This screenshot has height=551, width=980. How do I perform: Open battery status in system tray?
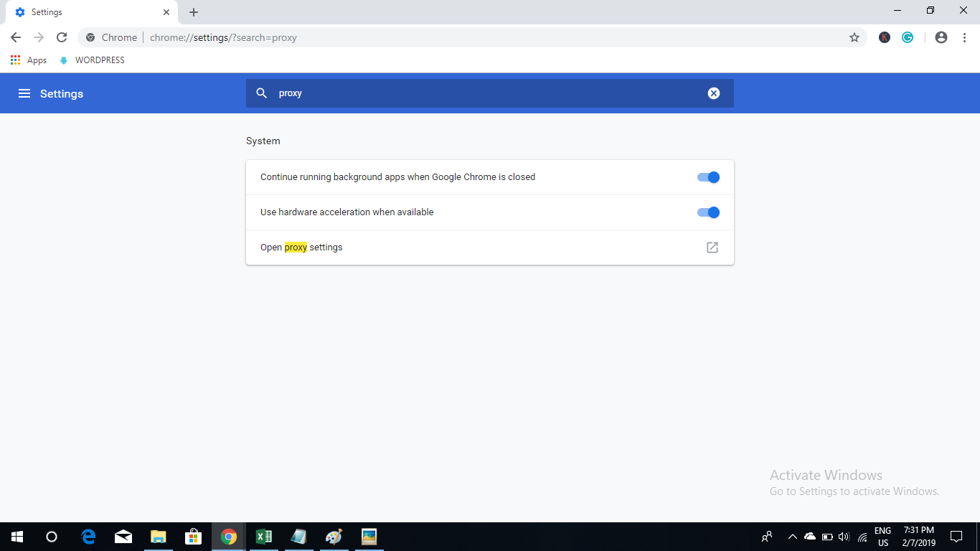pos(827,537)
